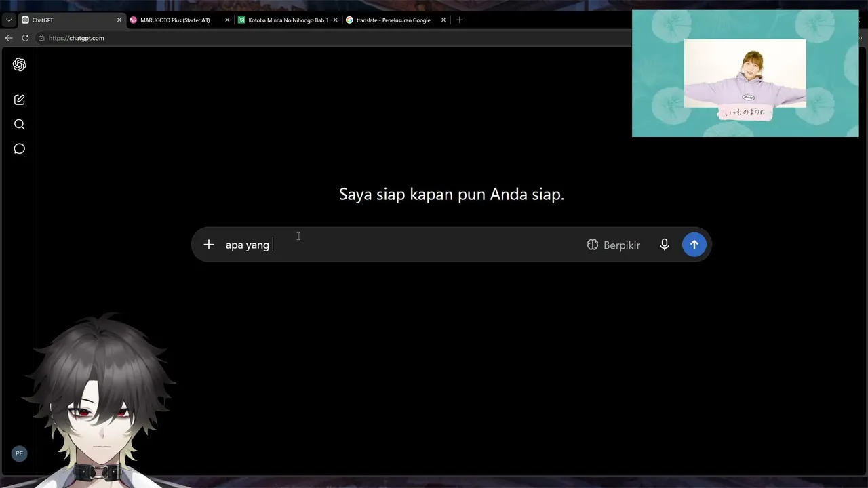868x488 pixels.
Task: Click the overlay video thumbnail of the girl
Action: pos(745,73)
